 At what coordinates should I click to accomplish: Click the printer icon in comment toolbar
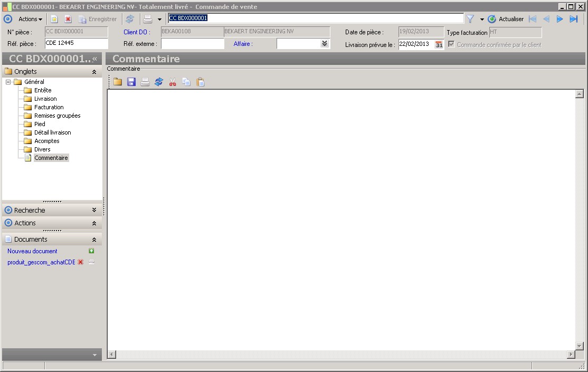tap(145, 82)
